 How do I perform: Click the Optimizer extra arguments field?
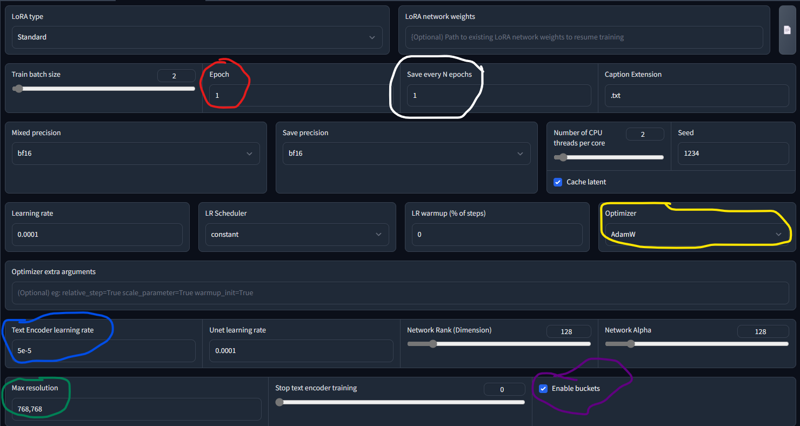click(400, 293)
